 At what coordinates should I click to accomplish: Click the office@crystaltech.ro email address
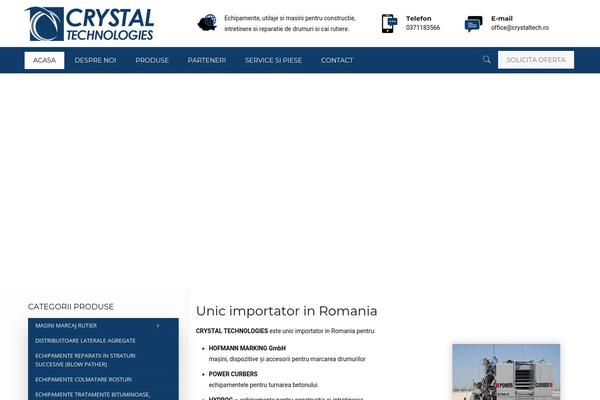[520, 28]
